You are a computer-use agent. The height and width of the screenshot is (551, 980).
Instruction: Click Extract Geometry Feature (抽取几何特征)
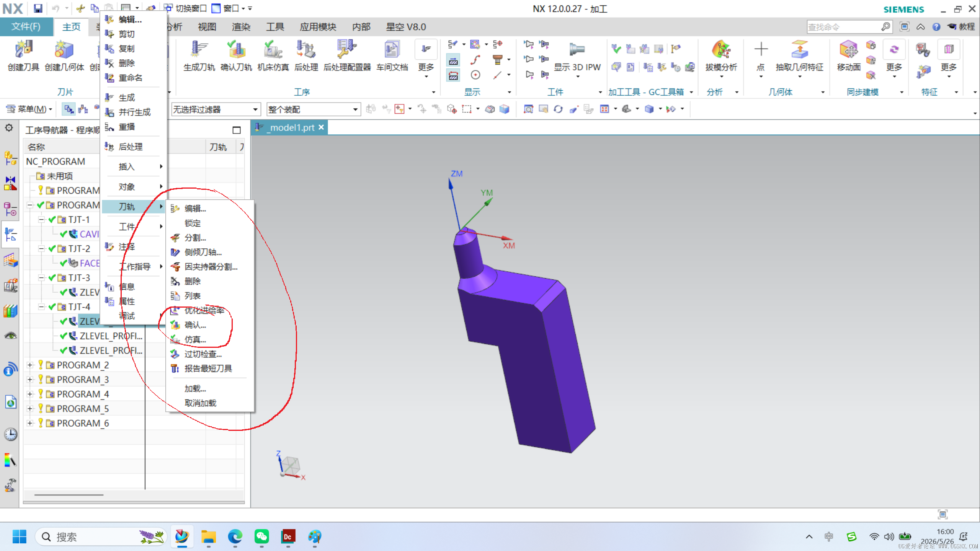click(799, 50)
